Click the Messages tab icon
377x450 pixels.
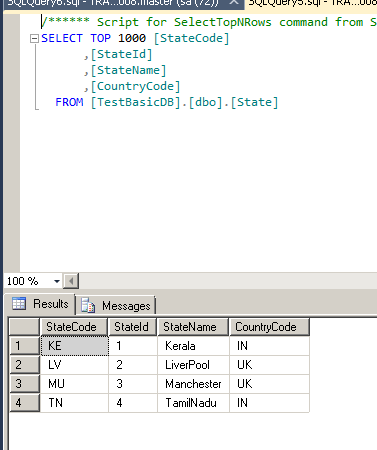(x=88, y=305)
